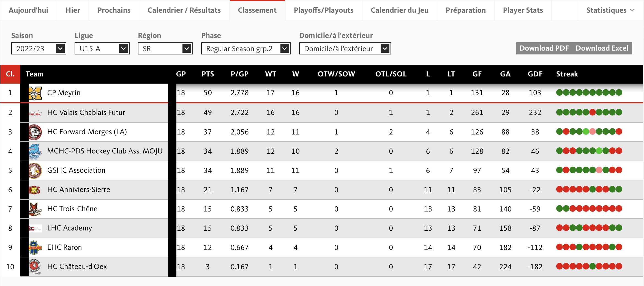
Task: Click the CP Meyrin team logo
Action: (x=35, y=93)
